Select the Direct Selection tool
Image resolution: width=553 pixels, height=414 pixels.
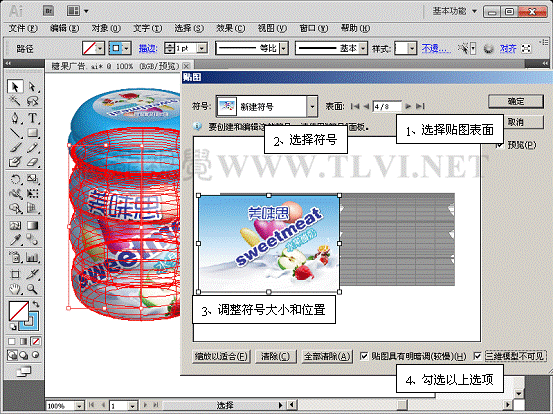click(x=32, y=86)
